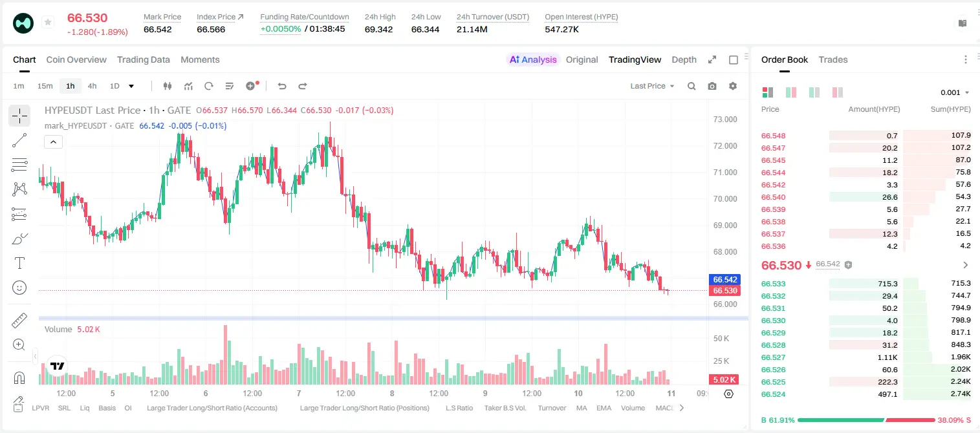The width and height of the screenshot is (980, 433).
Task: Click the AI Analysis button
Action: pyautogui.click(x=532, y=59)
